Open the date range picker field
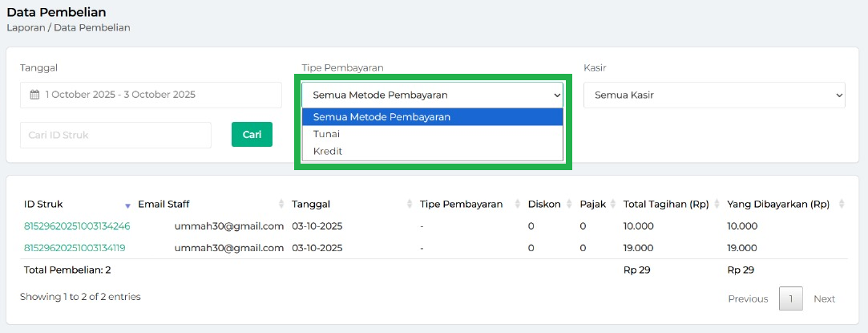The image size is (868, 333). [x=151, y=95]
